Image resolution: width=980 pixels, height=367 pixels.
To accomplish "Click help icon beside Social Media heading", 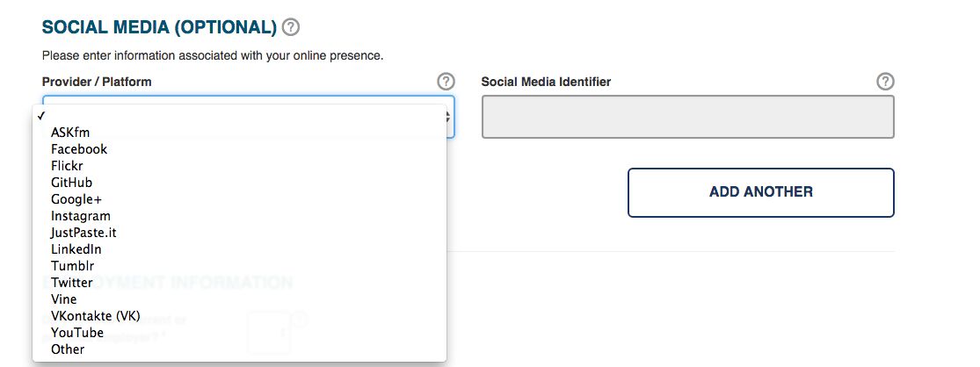I will (x=291, y=27).
